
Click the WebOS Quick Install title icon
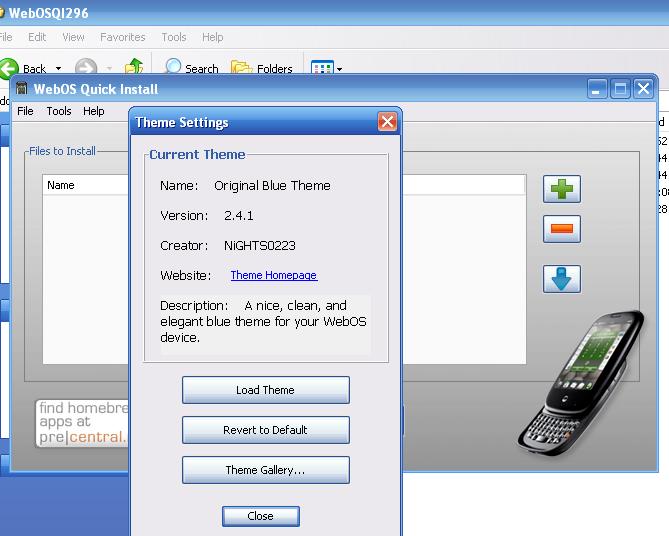point(21,89)
